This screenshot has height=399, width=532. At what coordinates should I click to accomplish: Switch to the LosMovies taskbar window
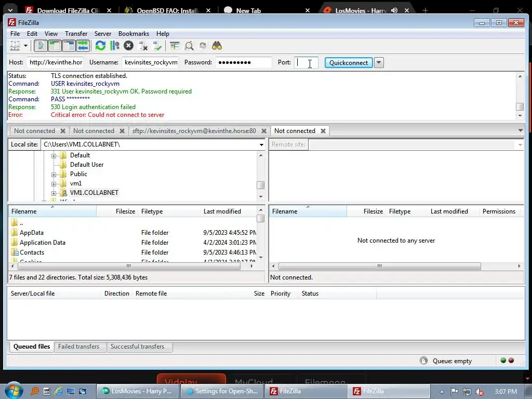click(137, 391)
